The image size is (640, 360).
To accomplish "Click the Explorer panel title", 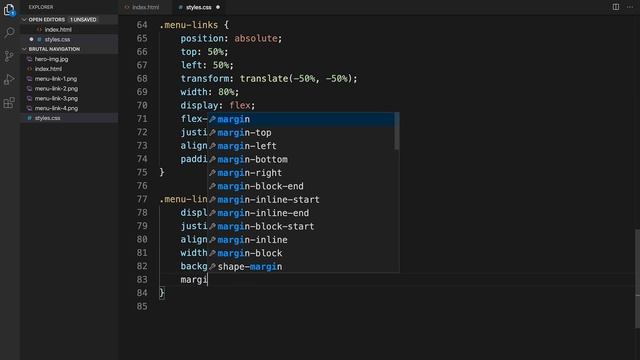I will point(41,7).
